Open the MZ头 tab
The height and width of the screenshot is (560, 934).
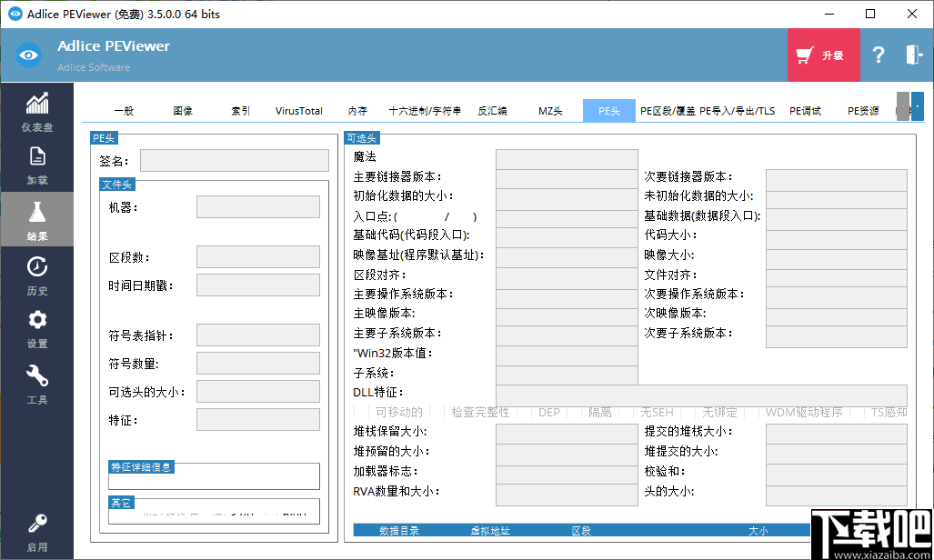549,110
